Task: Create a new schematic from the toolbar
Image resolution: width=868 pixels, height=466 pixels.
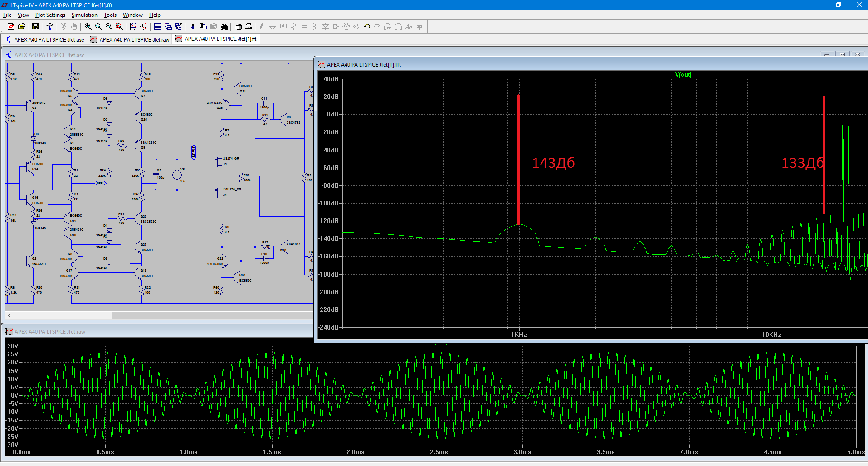Action: pyautogui.click(x=11, y=27)
